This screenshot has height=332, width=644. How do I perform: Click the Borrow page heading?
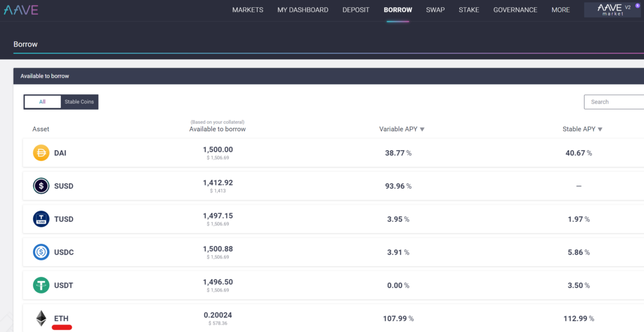tap(26, 44)
